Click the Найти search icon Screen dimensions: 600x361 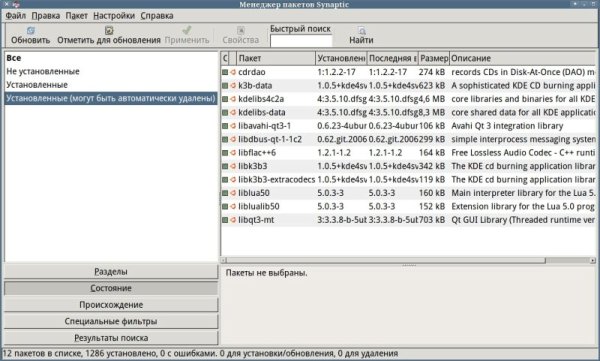[x=361, y=30]
